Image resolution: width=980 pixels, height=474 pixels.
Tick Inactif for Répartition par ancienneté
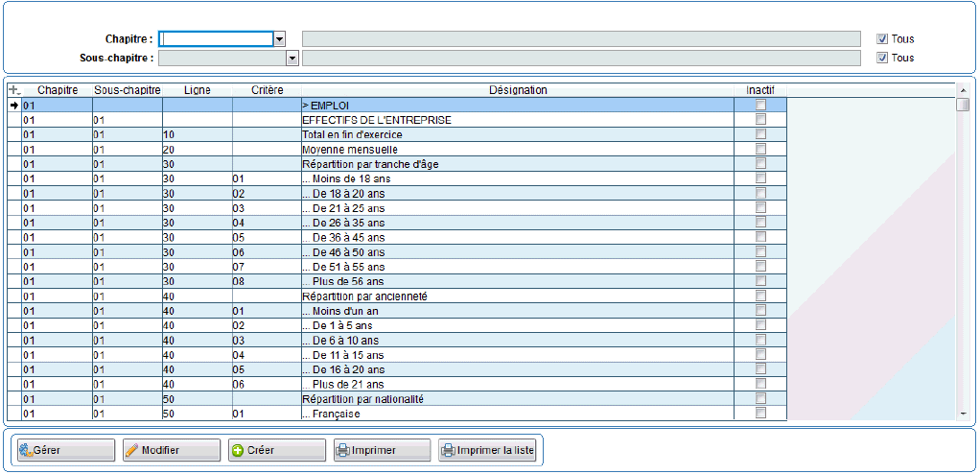pyautogui.click(x=760, y=296)
